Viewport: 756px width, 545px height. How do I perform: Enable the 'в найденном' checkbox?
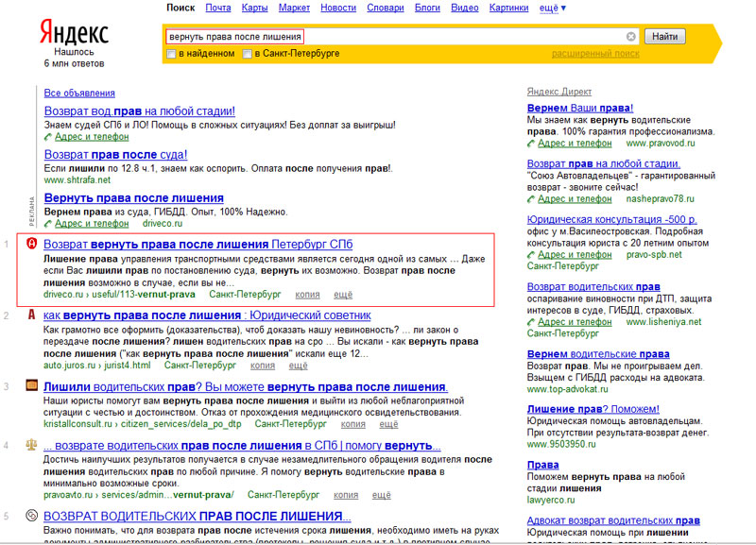click(x=171, y=54)
